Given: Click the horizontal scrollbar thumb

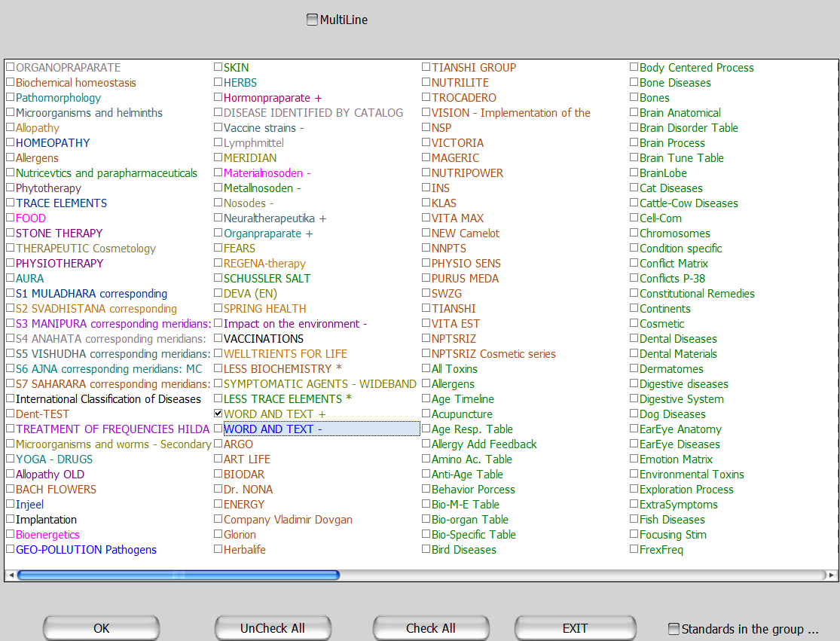Looking at the screenshot, I should coord(179,575).
